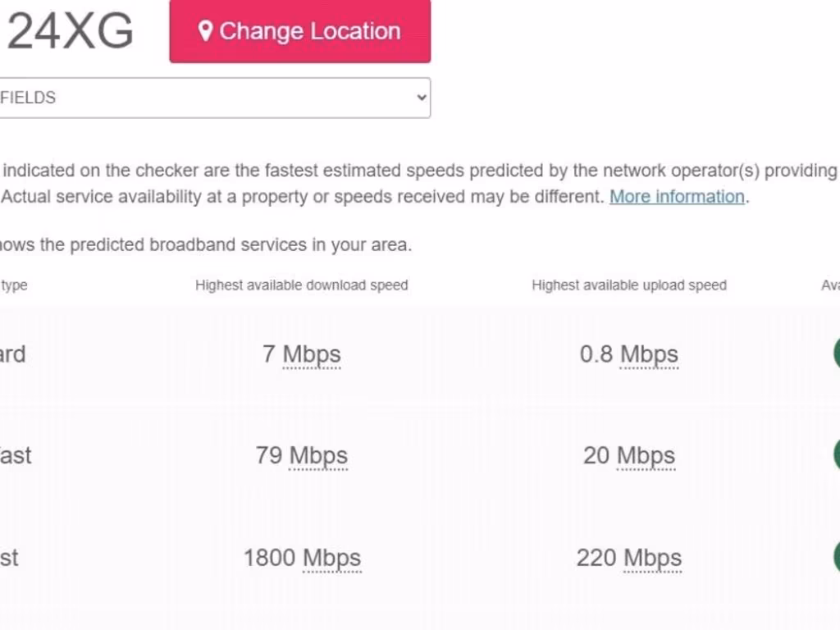Click green availability circle in 79 Mbps row
This screenshot has height=630, width=840.
pos(836,455)
